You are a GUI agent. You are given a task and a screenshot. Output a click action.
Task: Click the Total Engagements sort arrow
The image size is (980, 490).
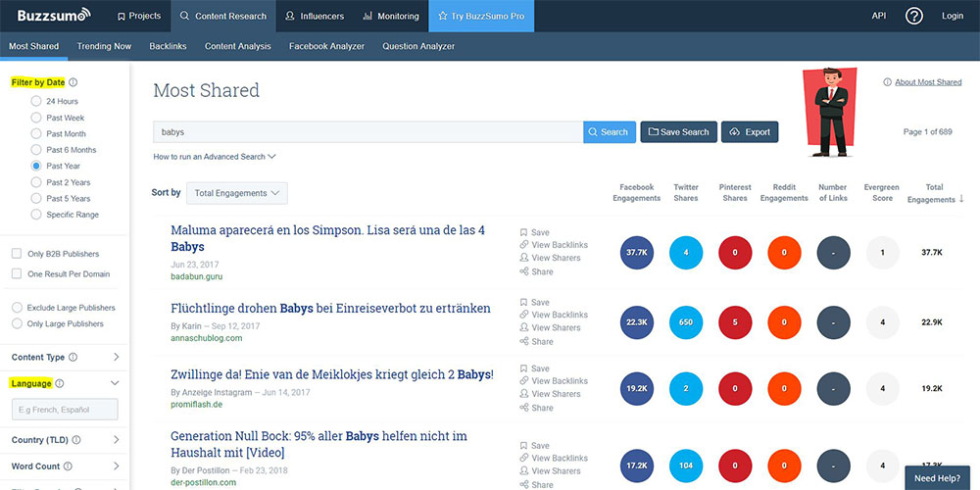pyautogui.click(x=961, y=199)
